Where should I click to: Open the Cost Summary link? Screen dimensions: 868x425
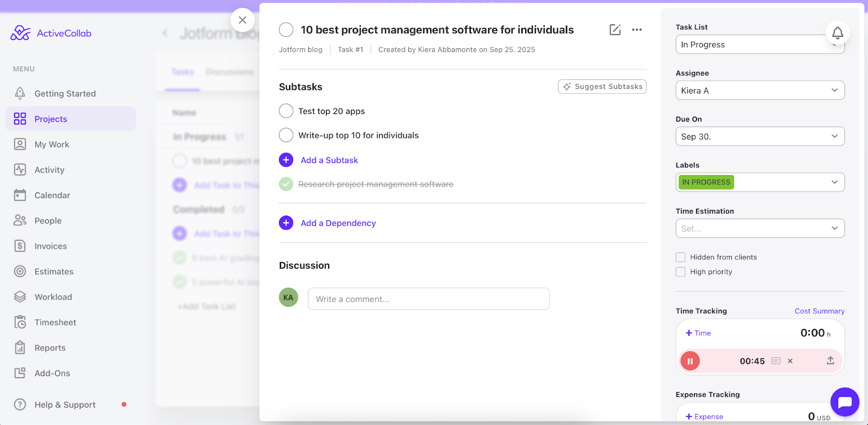pyautogui.click(x=819, y=311)
